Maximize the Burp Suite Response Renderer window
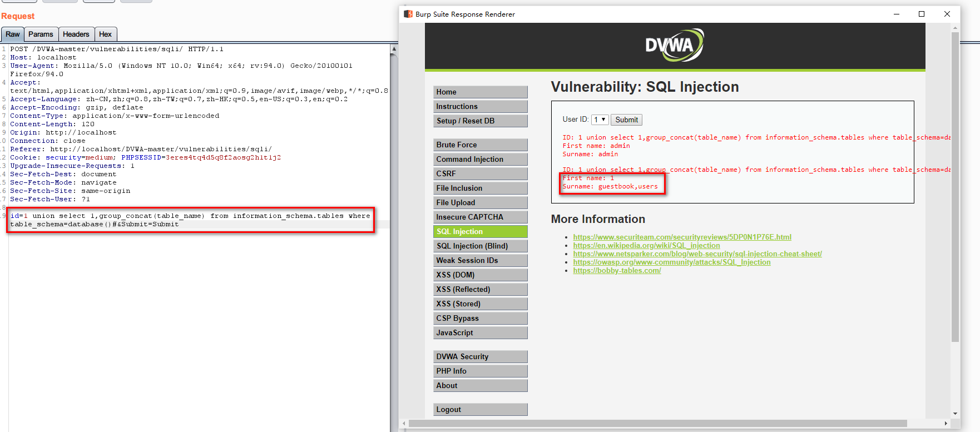Screen dimensions: 980x432 pyautogui.click(x=922, y=14)
